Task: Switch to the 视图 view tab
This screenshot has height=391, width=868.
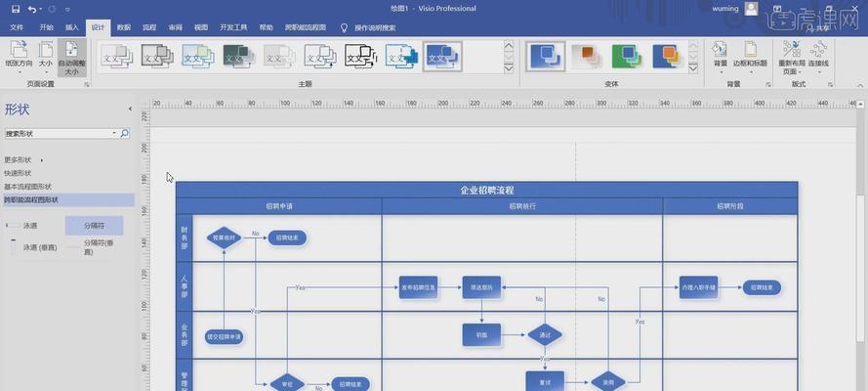Action: point(201,27)
